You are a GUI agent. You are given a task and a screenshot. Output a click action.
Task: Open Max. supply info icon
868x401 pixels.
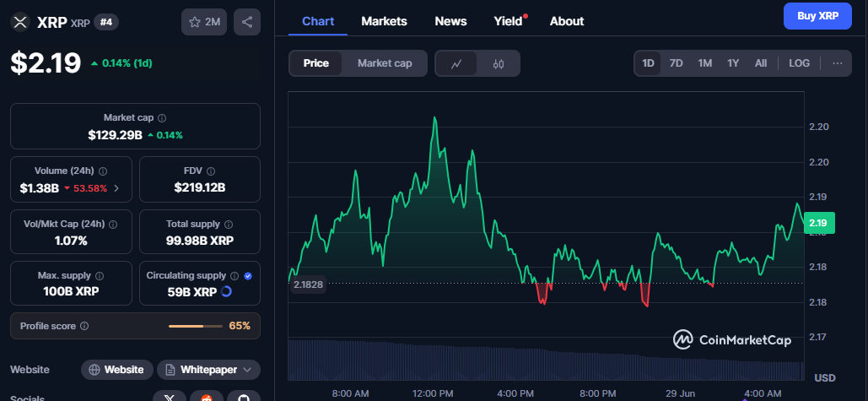(100, 275)
